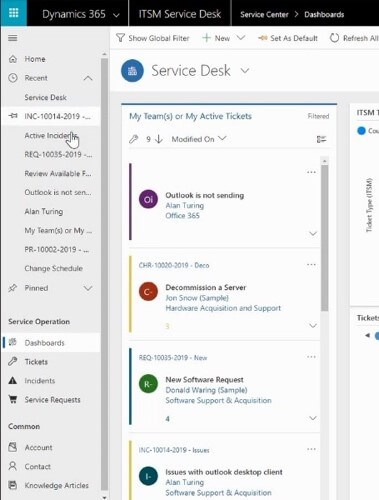Open Service Center breadcrumb
379x500 pixels.
click(264, 15)
